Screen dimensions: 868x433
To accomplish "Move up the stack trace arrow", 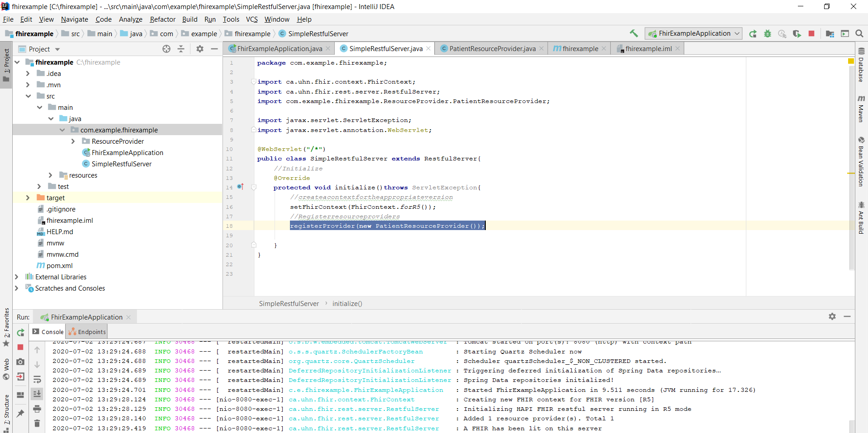I will 37,349.
